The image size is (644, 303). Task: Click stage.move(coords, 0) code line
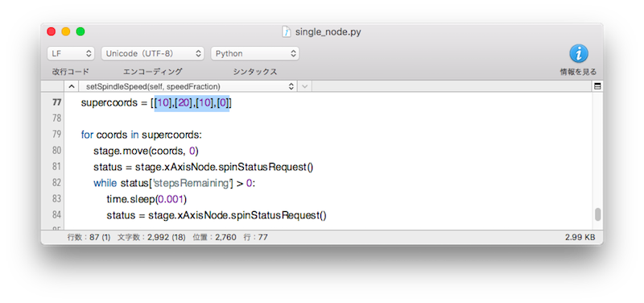coord(146,151)
